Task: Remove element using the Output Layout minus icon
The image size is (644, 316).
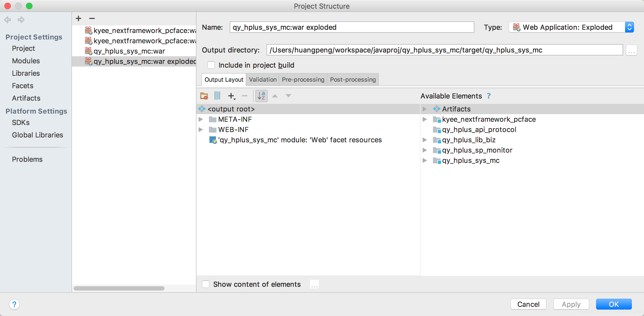Action: pos(244,96)
